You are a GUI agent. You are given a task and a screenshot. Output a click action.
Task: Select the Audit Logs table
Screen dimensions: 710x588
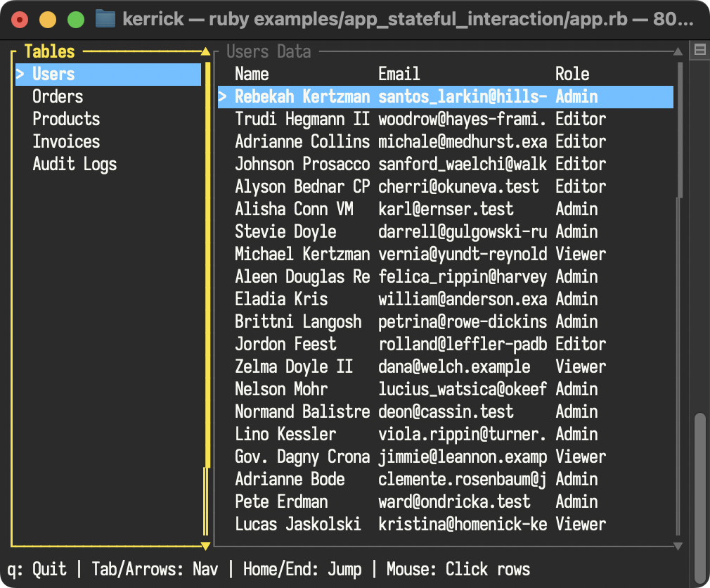(108, 164)
